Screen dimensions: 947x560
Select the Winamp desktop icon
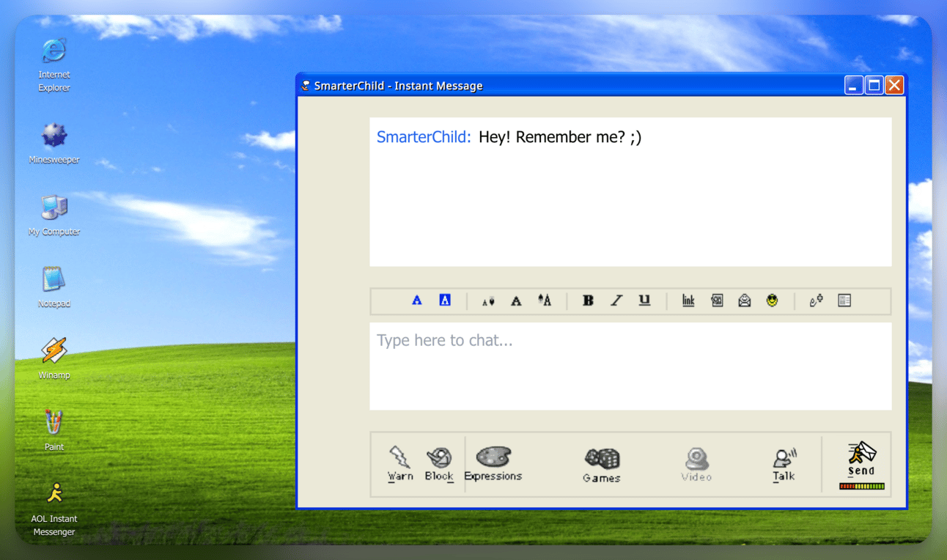(x=54, y=359)
